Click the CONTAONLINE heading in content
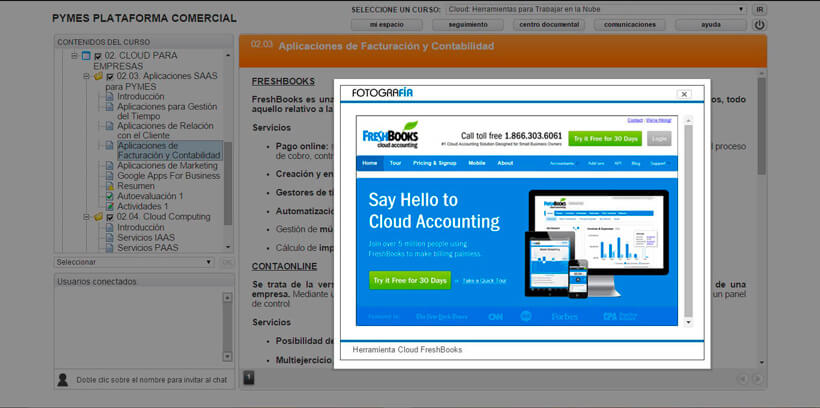The width and height of the screenshot is (820, 408). [x=284, y=266]
